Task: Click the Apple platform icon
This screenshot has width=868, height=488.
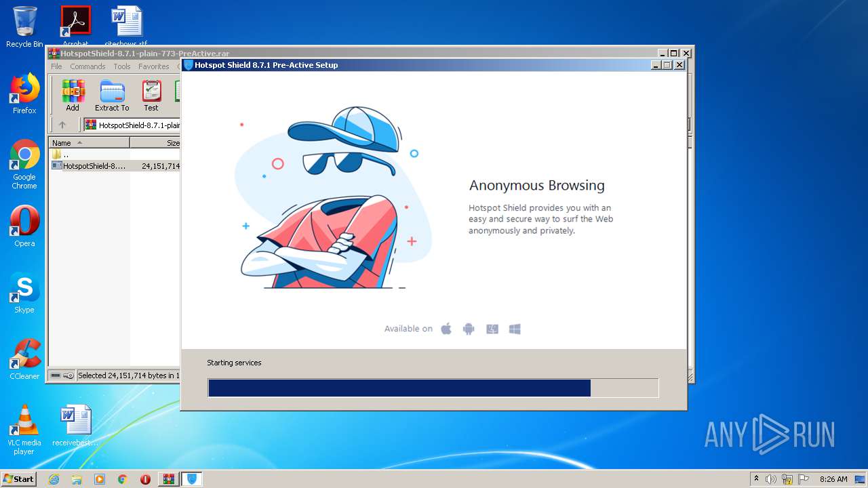Action: pos(446,329)
